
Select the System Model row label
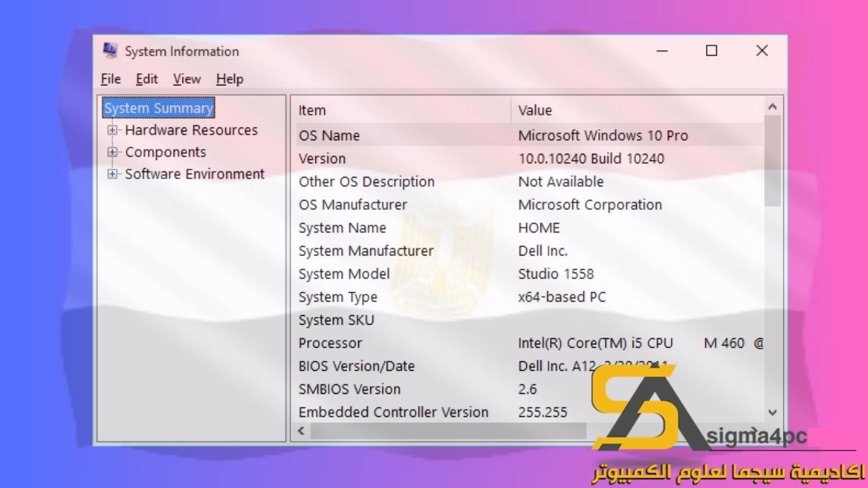(344, 274)
